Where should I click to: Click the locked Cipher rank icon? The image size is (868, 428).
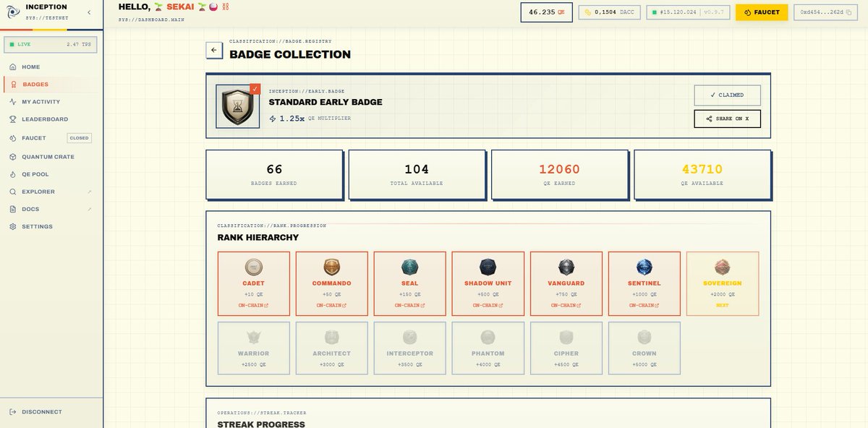566,337
